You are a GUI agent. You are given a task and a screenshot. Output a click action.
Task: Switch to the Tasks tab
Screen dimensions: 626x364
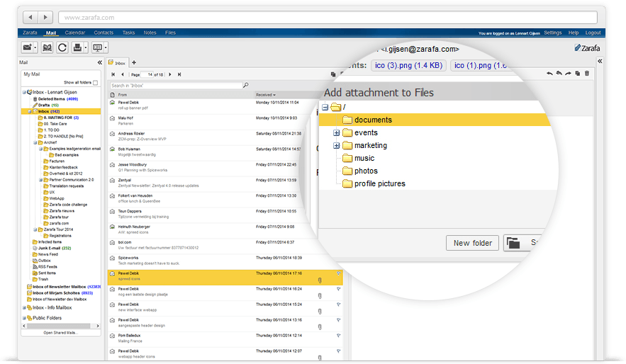pyautogui.click(x=128, y=33)
